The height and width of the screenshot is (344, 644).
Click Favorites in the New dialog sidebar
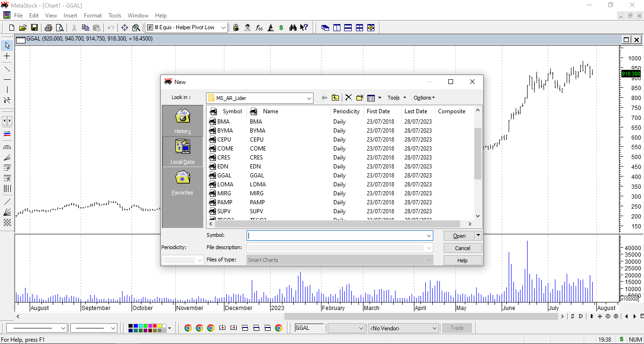182,183
